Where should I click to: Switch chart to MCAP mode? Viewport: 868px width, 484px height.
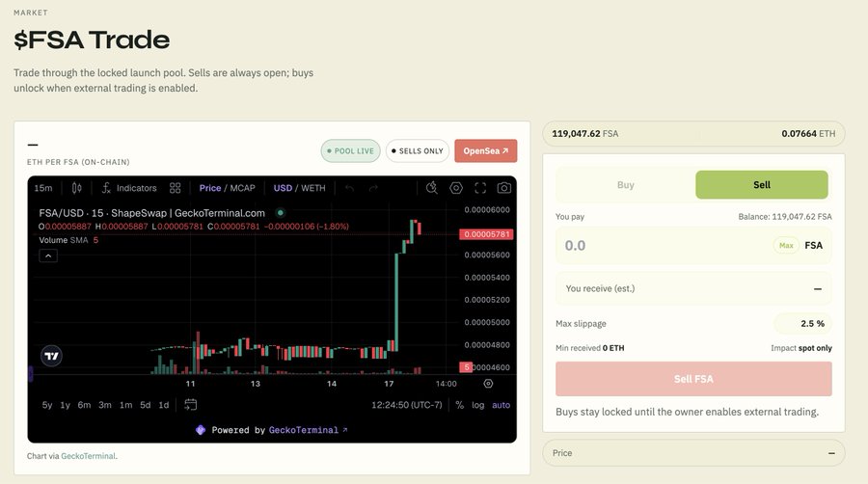tap(242, 188)
